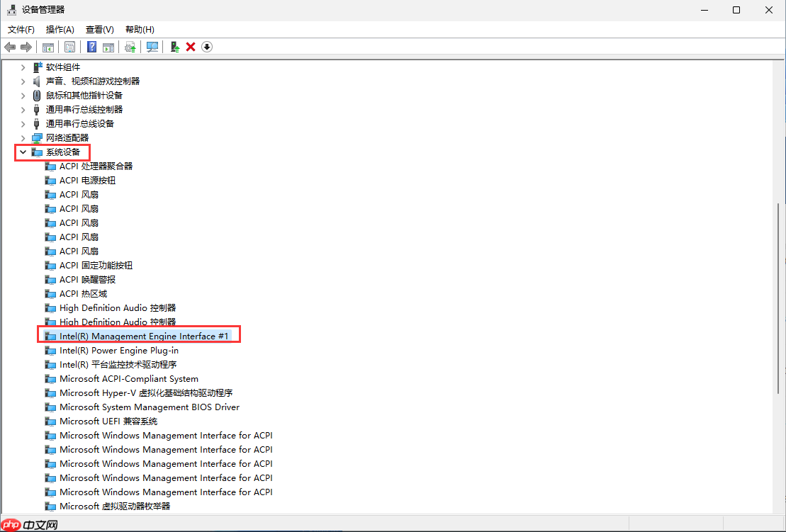Click the device icon beside Intel(R) Power Engine Plug-in

click(50, 351)
